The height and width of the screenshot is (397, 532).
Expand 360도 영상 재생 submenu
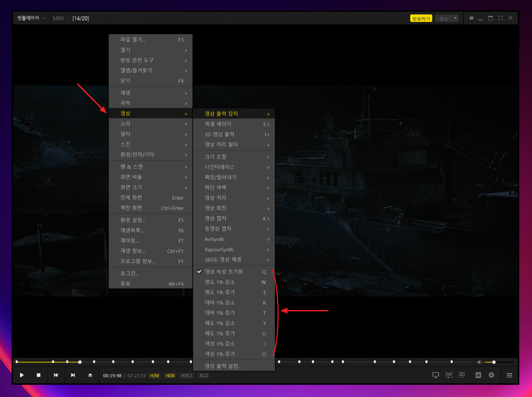tap(234, 260)
